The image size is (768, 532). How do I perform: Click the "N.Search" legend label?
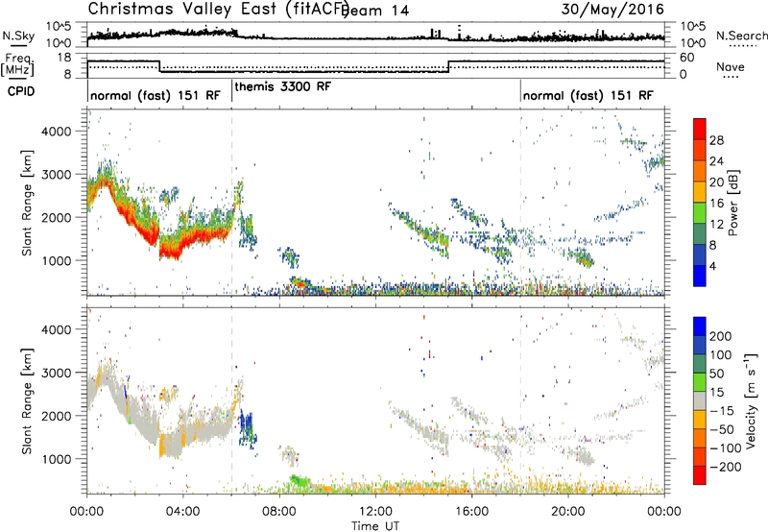coord(742,36)
